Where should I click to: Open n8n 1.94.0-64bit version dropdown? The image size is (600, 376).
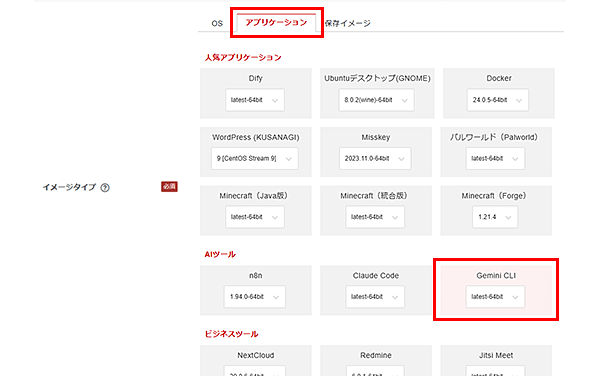click(255, 296)
